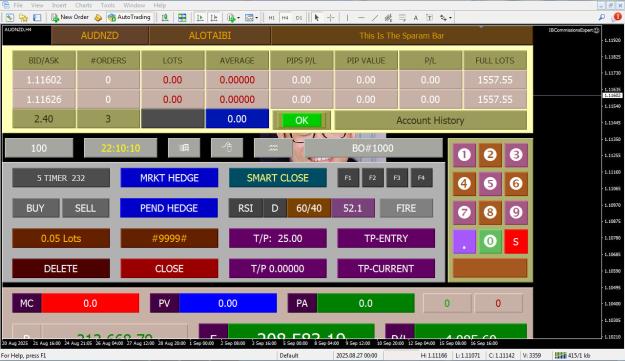This screenshot has width=625, height=361.
Task: Select the horizontal line tool
Action: tap(361, 18)
